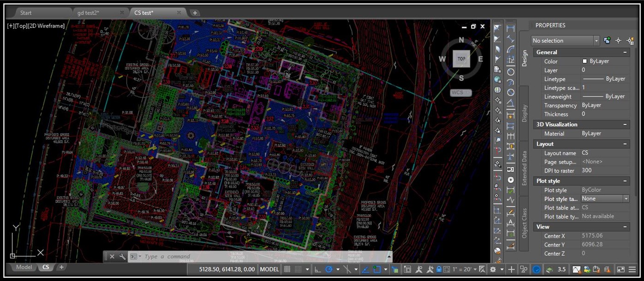Open the No selection dropdown
Image resolution: width=644 pixels, height=281 pixels.
[565, 41]
